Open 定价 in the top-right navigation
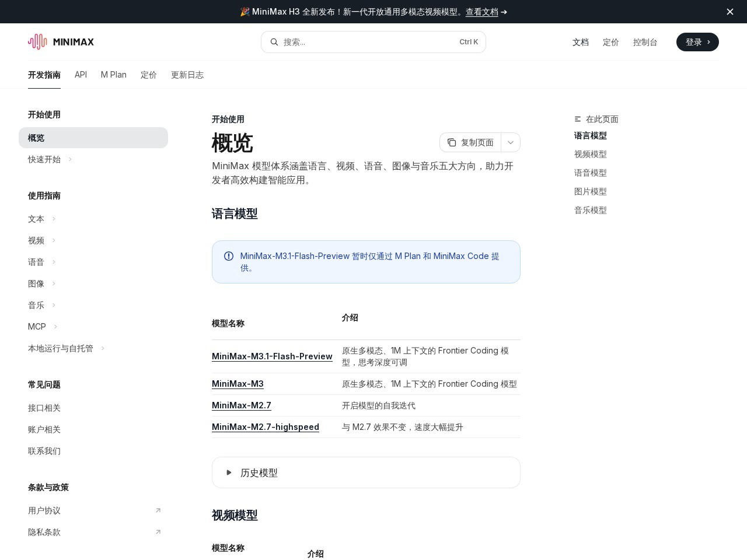 610,42
